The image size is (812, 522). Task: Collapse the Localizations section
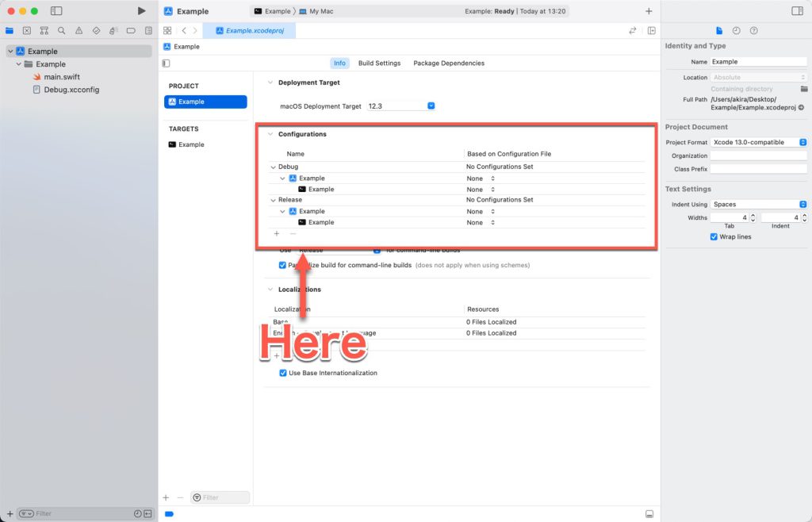point(270,290)
